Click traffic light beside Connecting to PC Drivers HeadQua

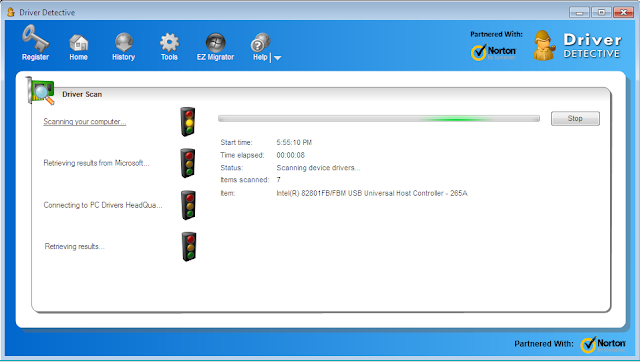tap(188, 205)
